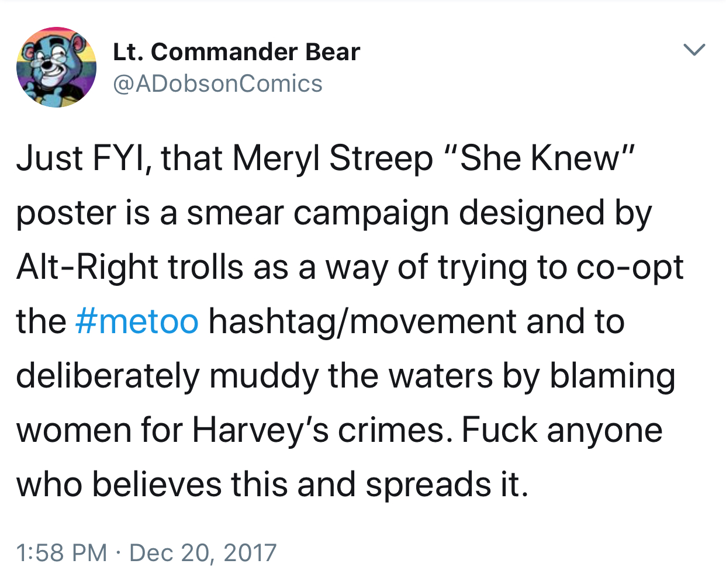Click the word "Harvey's" in the tweet

coord(260,430)
